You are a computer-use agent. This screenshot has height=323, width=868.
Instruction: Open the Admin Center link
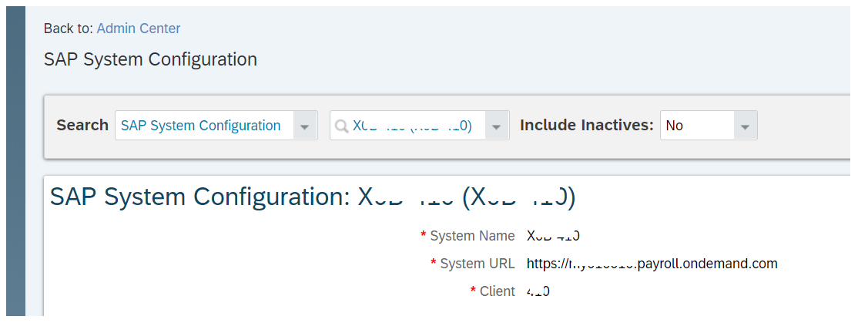point(139,29)
